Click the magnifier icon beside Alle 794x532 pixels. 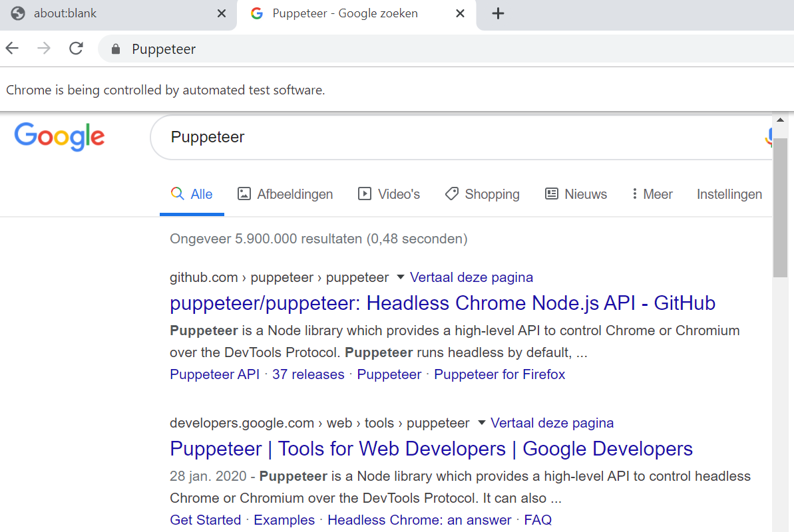(x=177, y=194)
